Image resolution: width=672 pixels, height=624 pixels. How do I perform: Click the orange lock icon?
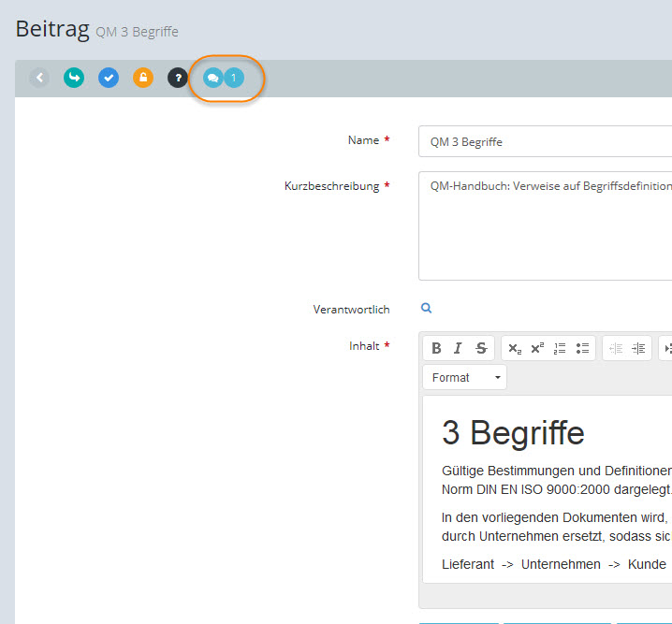(143, 78)
